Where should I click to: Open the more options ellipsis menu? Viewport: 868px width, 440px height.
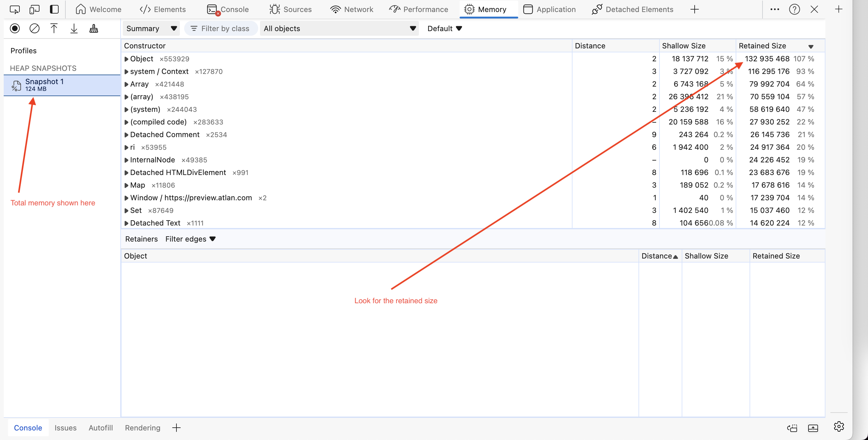point(774,9)
